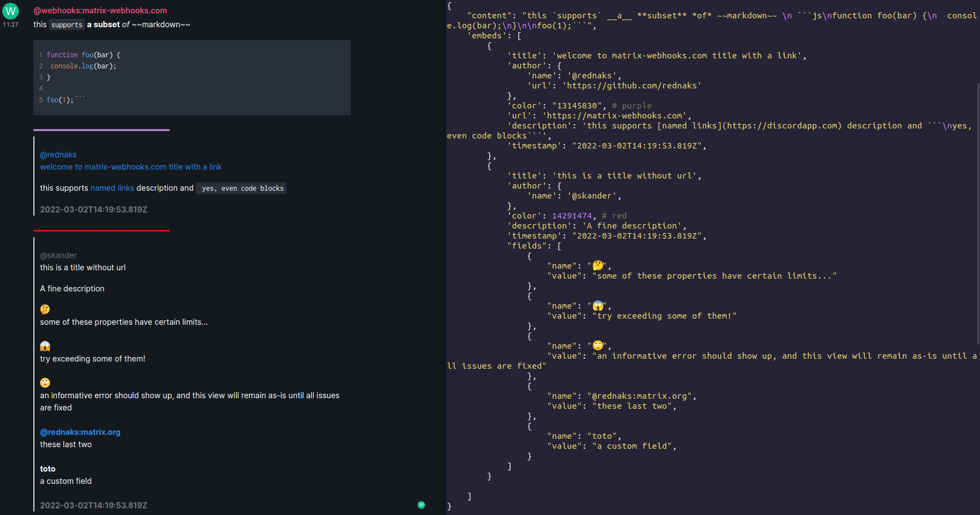Click inline code 'yes, even code blocks'
The width and height of the screenshot is (980, 515).
[x=241, y=189]
